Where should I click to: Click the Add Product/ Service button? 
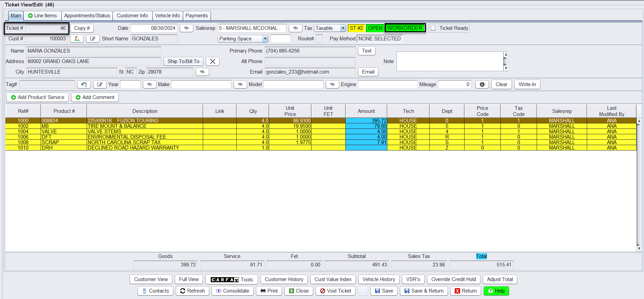(x=38, y=97)
